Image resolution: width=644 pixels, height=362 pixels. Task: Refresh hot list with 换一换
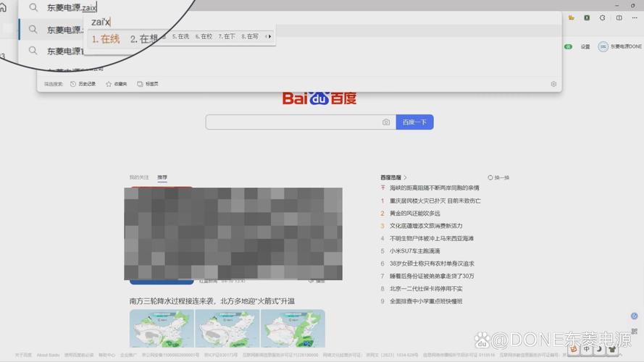click(x=498, y=177)
